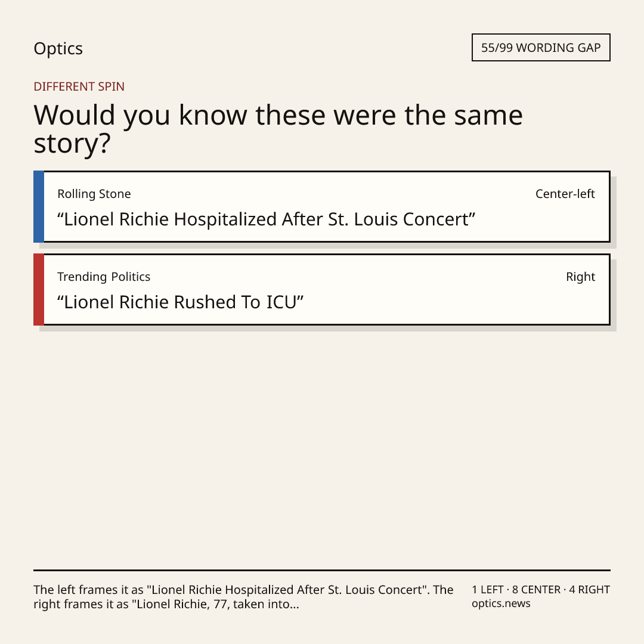This screenshot has width=644, height=644.
Task: Click the horizontal footer divider line
Action: click(322, 570)
